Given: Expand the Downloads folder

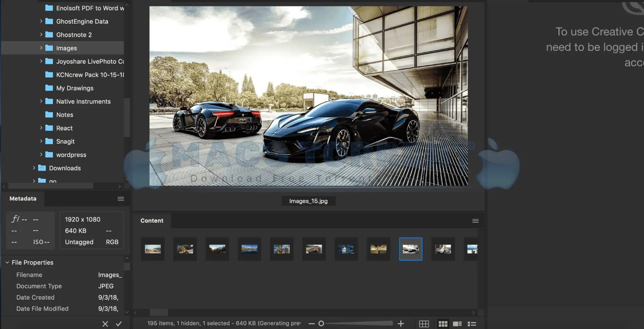Looking at the screenshot, I should (x=34, y=168).
